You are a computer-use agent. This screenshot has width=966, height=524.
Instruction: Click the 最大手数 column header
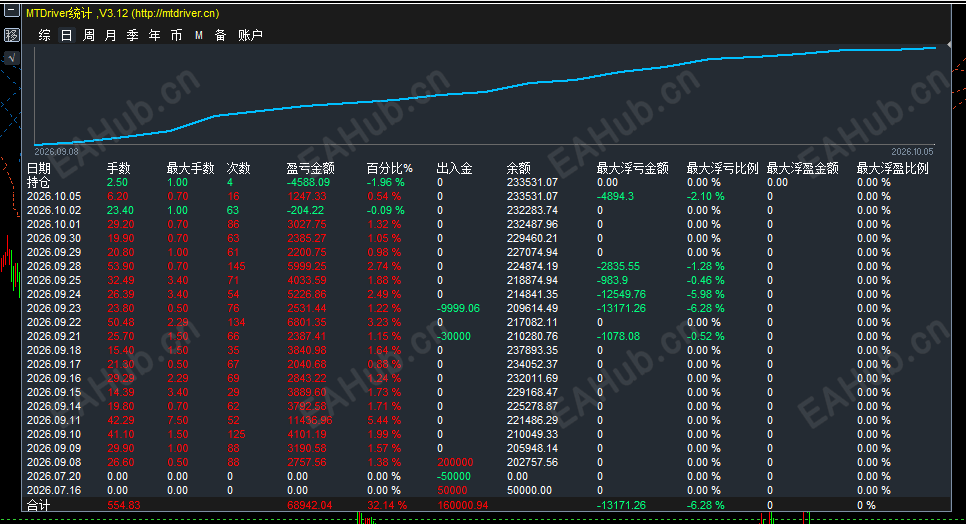(190, 168)
